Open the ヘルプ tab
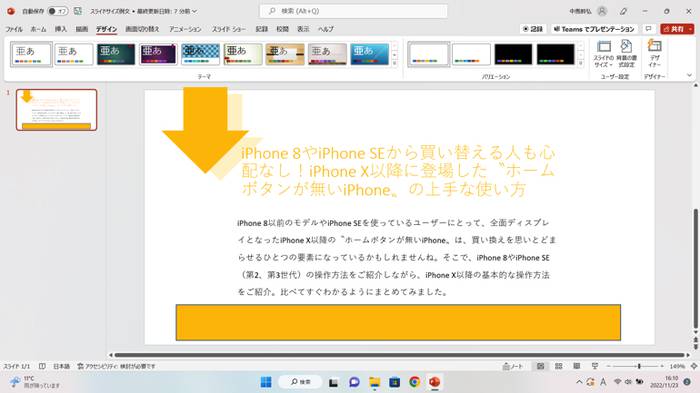 [x=325, y=29]
